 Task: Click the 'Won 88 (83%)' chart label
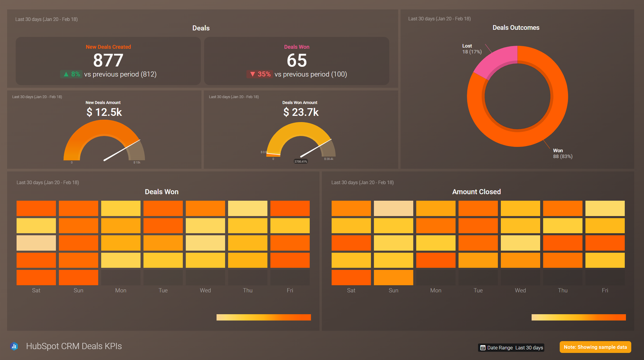pos(562,154)
